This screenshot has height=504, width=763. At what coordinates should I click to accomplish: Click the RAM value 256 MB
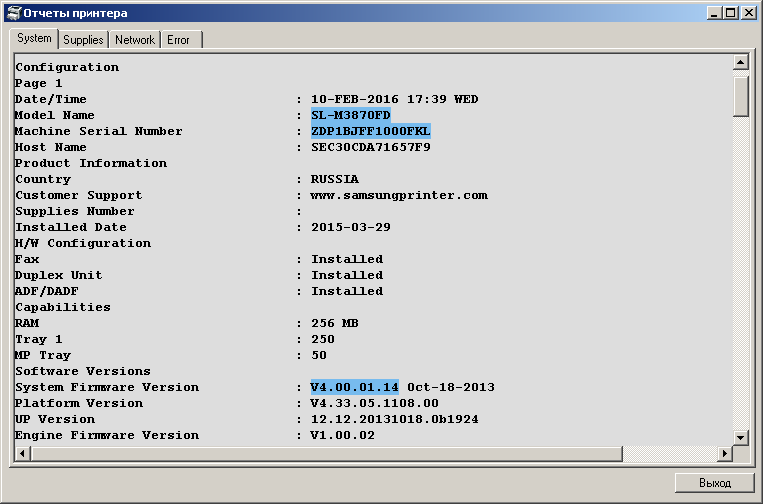335,324
